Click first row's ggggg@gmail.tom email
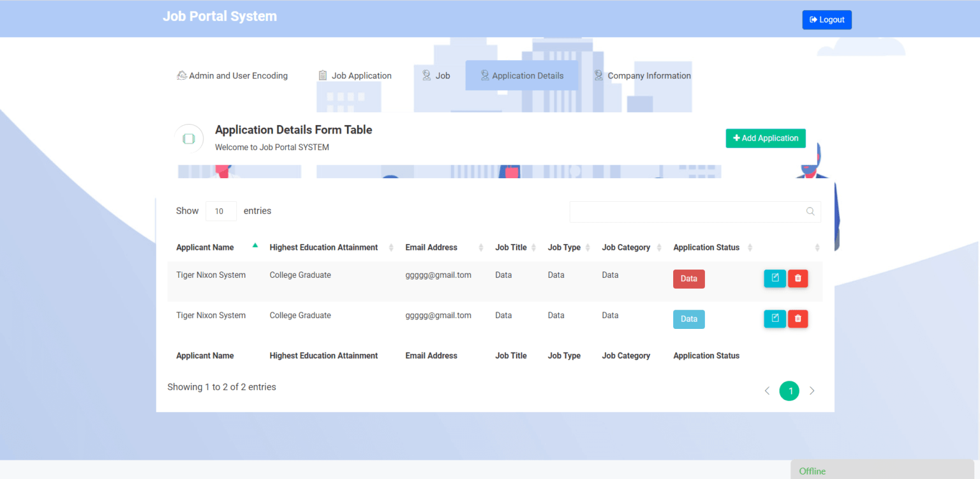The width and height of the screenshot is (980, 479). coord(438,275)
